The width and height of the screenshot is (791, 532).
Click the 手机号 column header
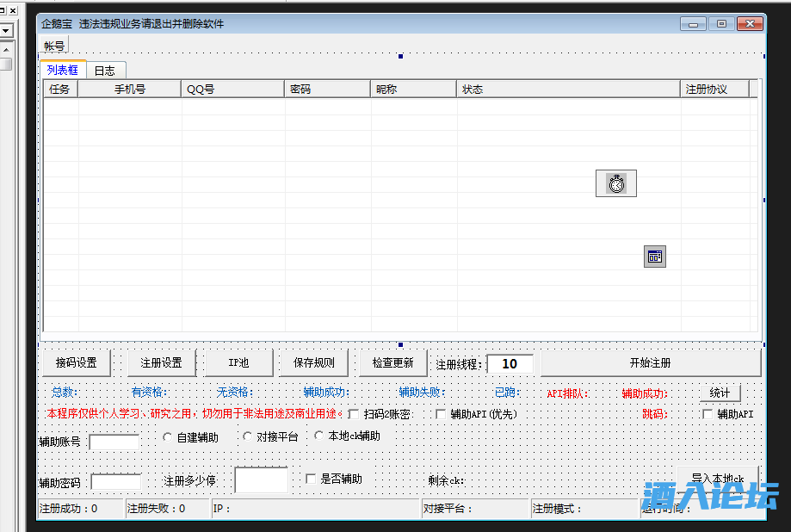130,89
